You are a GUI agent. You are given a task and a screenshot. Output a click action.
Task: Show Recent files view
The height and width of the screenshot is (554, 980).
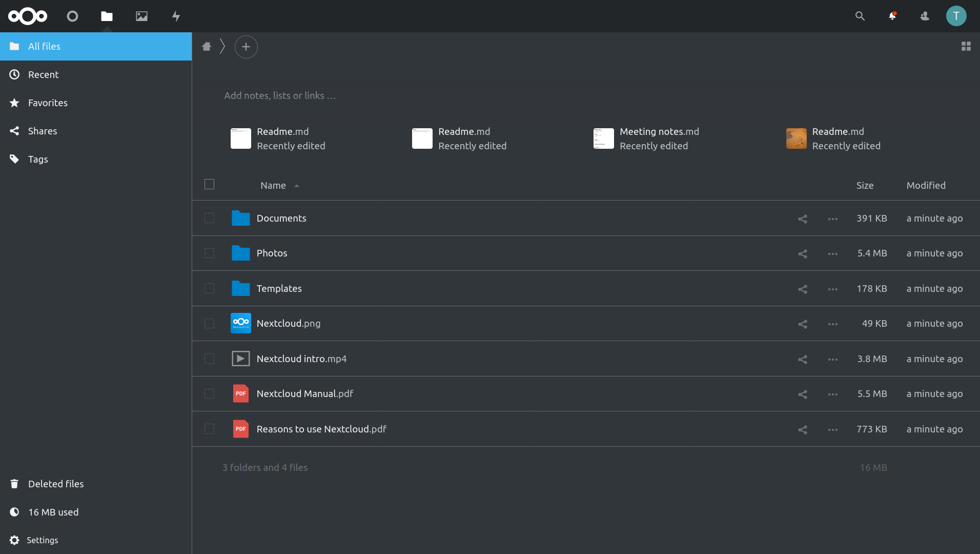coord(96,74)
